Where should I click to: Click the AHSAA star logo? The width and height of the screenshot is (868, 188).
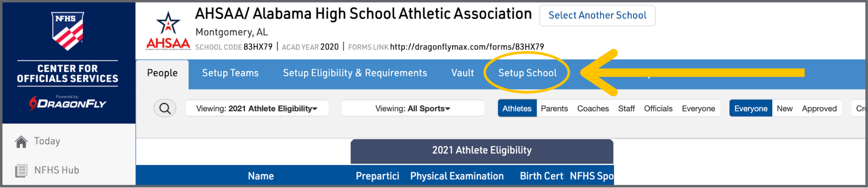(x=168, y=31)
